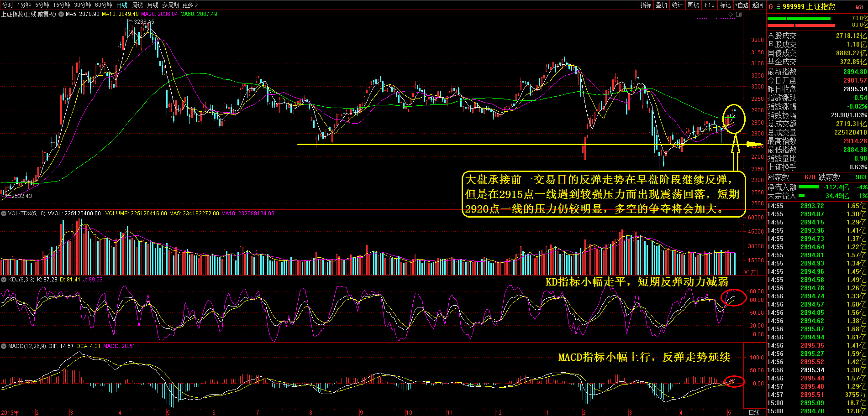Click the red 83.0亿 sell volume bar
This screenshot has width=868, height=416.
801,26
